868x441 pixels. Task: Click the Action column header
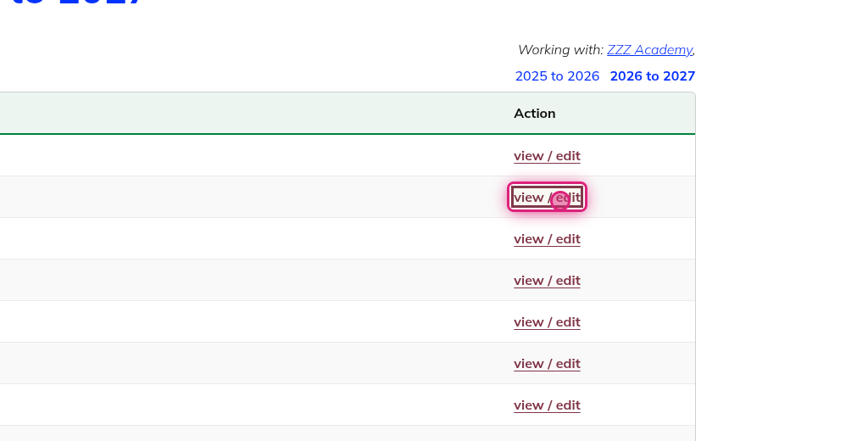(x=534, y=113)
